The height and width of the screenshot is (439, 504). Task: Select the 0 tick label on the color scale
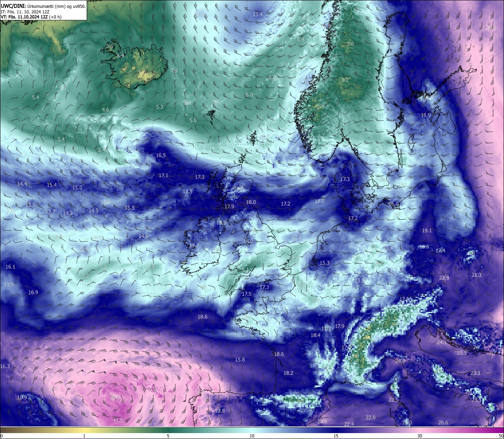coord(2,436)
